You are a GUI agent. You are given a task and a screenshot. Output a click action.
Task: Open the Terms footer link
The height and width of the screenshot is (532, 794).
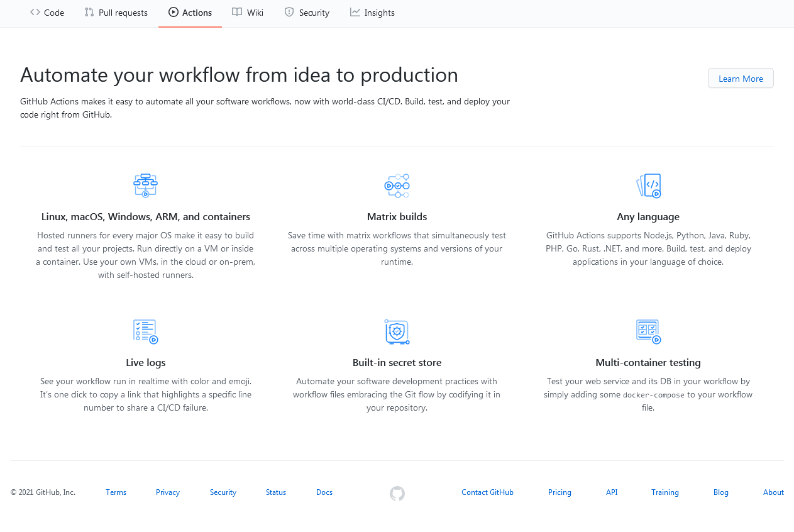[116, 492]
